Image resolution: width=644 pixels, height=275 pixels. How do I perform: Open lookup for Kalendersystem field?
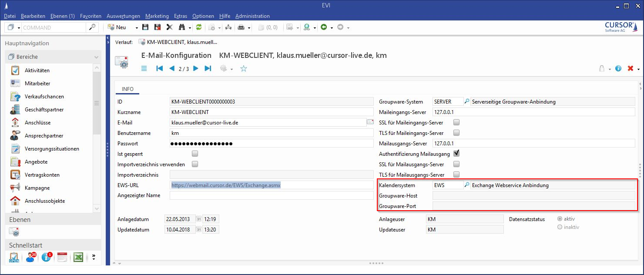467,185
